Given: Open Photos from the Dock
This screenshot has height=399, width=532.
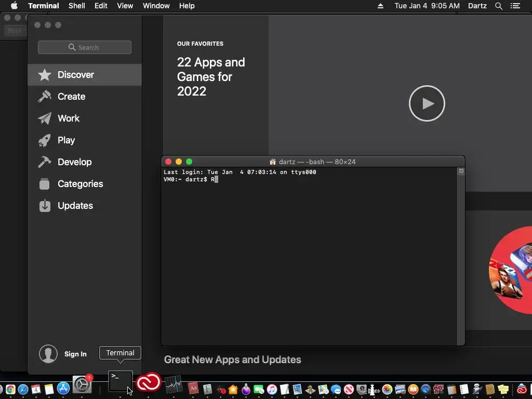Looking at the screenshot, I should (387, 390).
